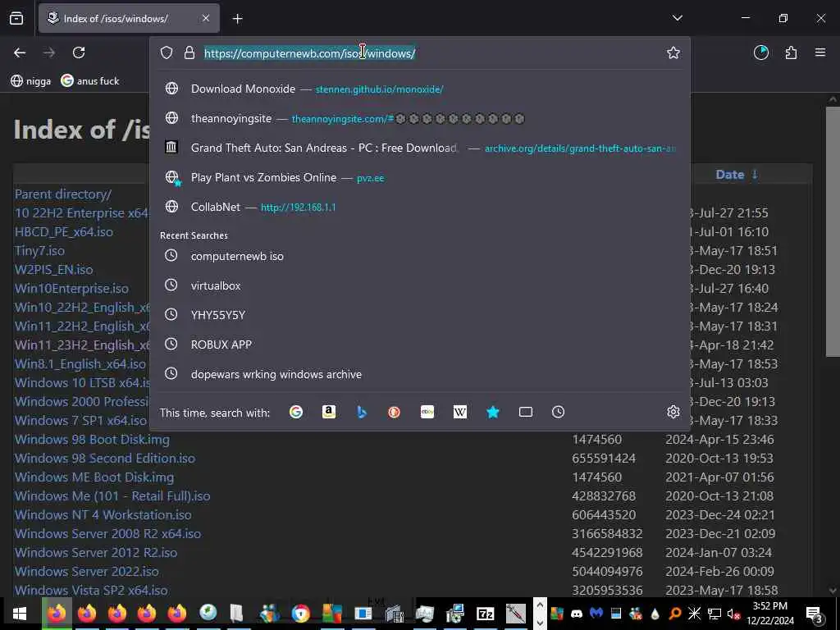The width and height of the screenshot is (840, 630).
Task: Select Download Monoxide suggestion
Action: 419,89
